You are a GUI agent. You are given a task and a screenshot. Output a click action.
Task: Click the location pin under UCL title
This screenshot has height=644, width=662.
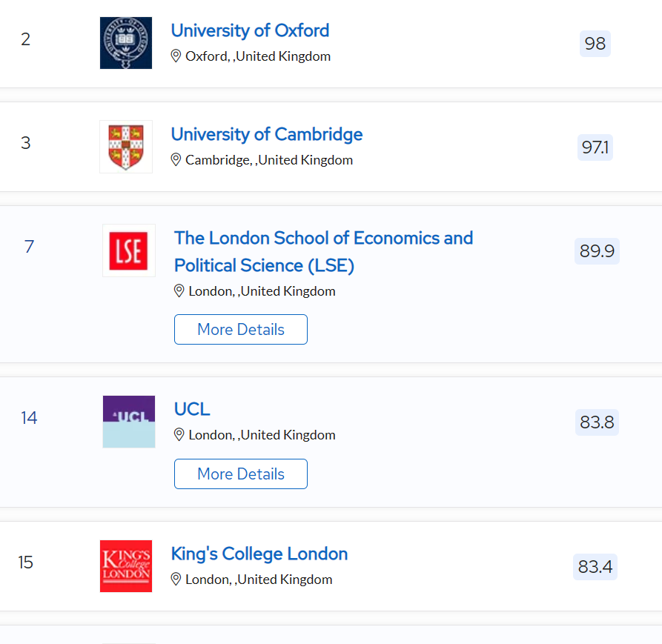179,435
